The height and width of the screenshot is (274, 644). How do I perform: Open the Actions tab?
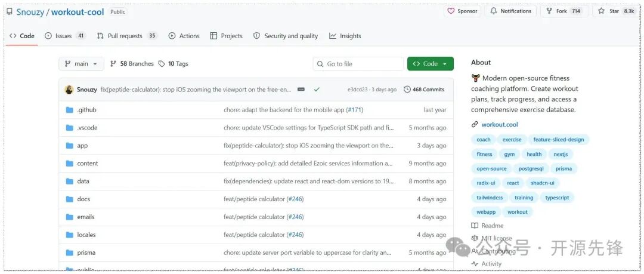(x=184, y=36)
